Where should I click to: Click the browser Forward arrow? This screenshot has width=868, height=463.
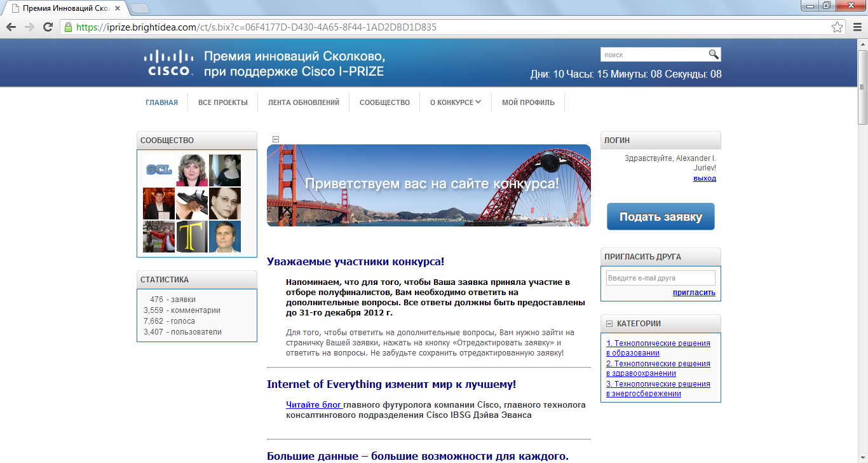(29, 27)
